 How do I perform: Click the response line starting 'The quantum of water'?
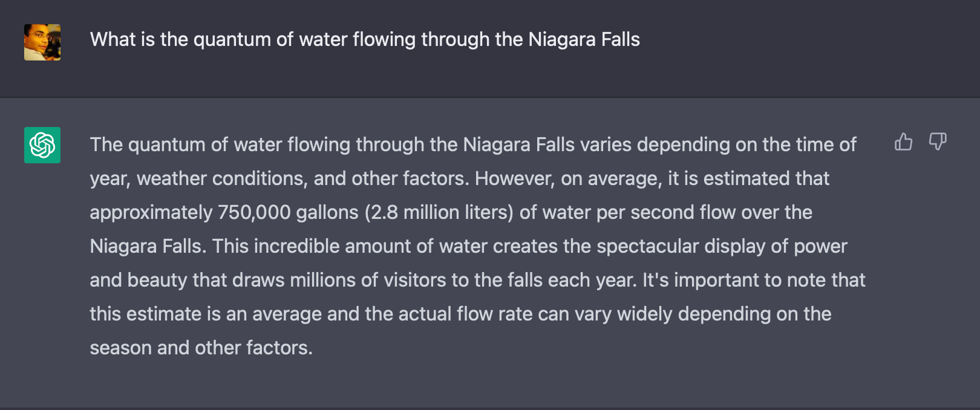(473, 145)
